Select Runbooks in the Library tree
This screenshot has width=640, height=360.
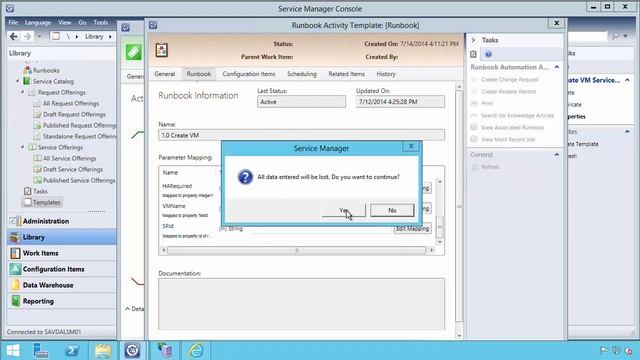[x=46, y=70]
